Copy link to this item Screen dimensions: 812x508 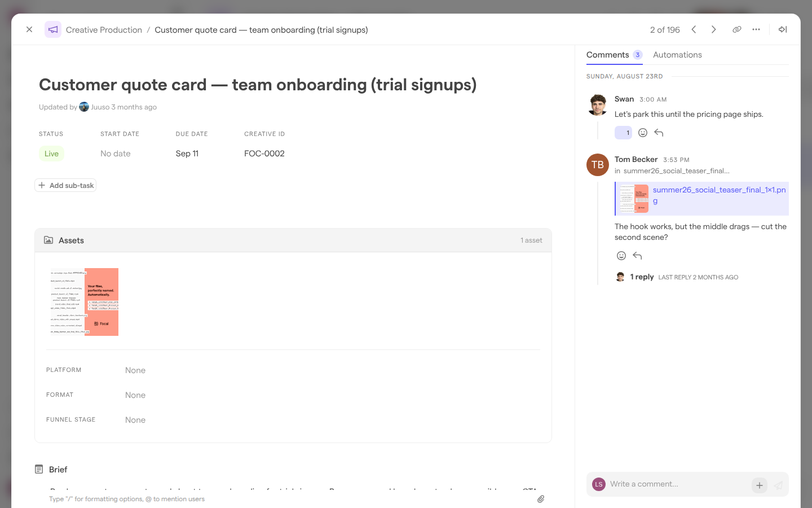736,29
